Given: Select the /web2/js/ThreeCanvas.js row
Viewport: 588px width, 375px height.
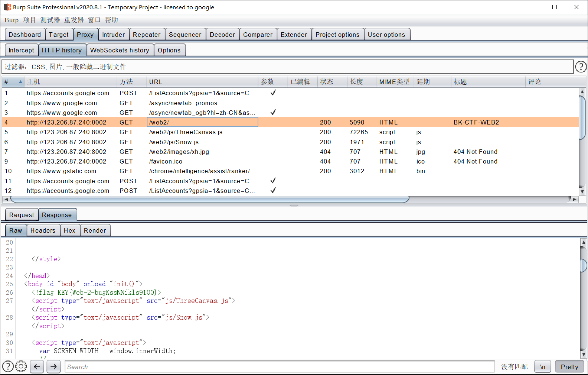Looking at the screenshot, I should [290, 132].
